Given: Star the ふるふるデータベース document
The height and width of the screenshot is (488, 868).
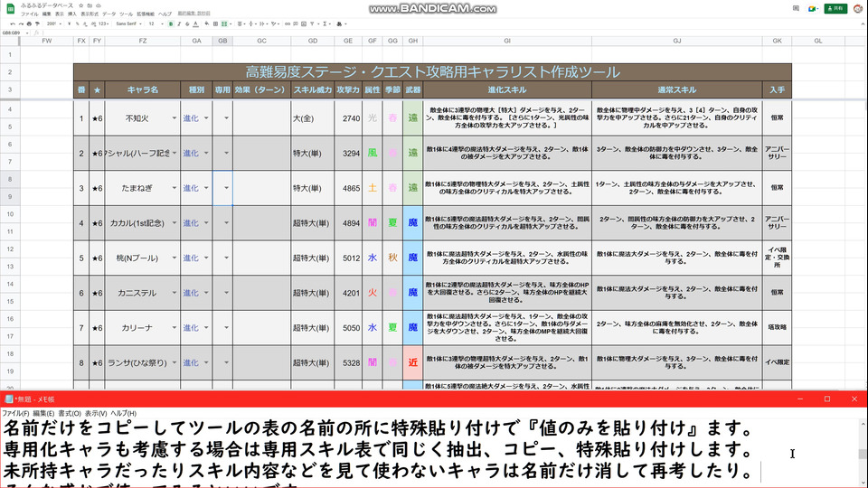Looking at the screenshot, I should coord(80,5).
